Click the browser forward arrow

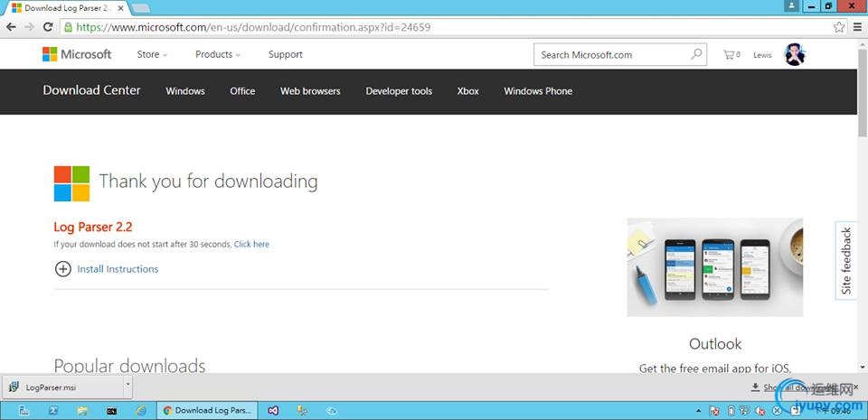(29, 26)
